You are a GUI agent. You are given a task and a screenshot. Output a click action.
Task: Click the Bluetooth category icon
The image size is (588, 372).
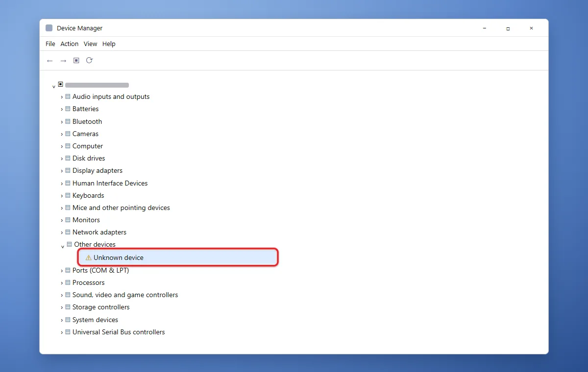pos(68,121)
